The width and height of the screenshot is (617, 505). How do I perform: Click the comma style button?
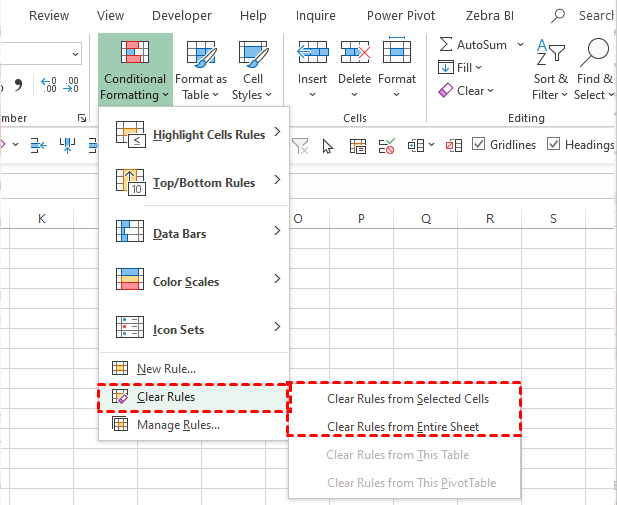pyautogui.click(x=18, y=84)
